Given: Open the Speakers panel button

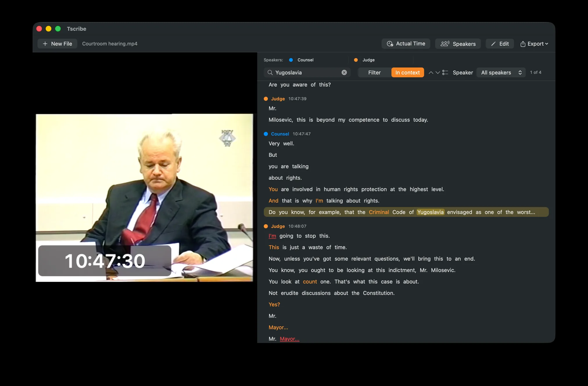Looking at the screenshot, I should coord(458,44).
